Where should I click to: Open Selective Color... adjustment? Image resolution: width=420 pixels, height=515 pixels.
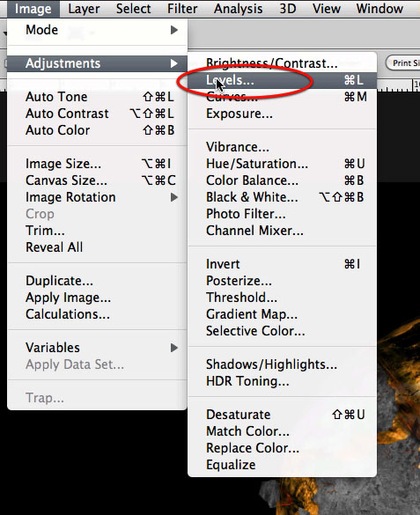(x=282, y=331)
